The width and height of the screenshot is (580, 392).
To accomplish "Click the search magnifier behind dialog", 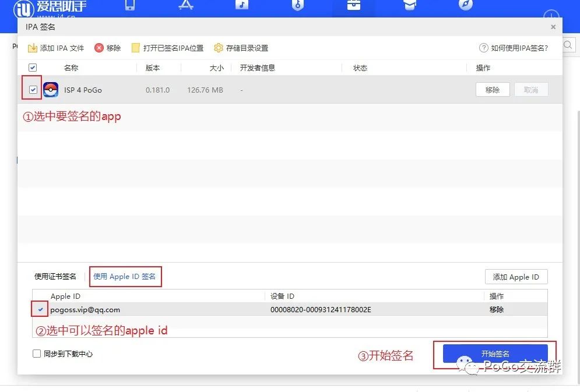I will coord(568,45).
